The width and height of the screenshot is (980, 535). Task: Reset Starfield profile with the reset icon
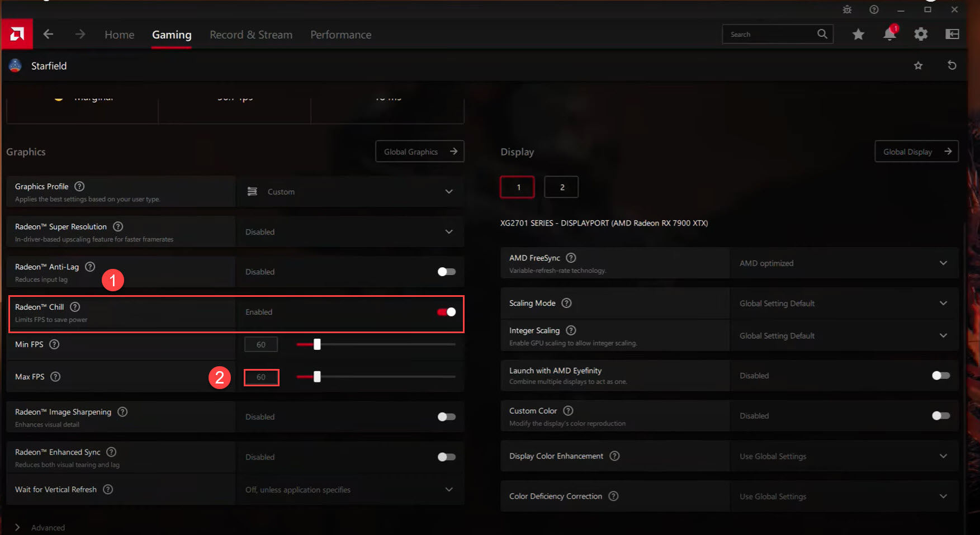(951, 65)
